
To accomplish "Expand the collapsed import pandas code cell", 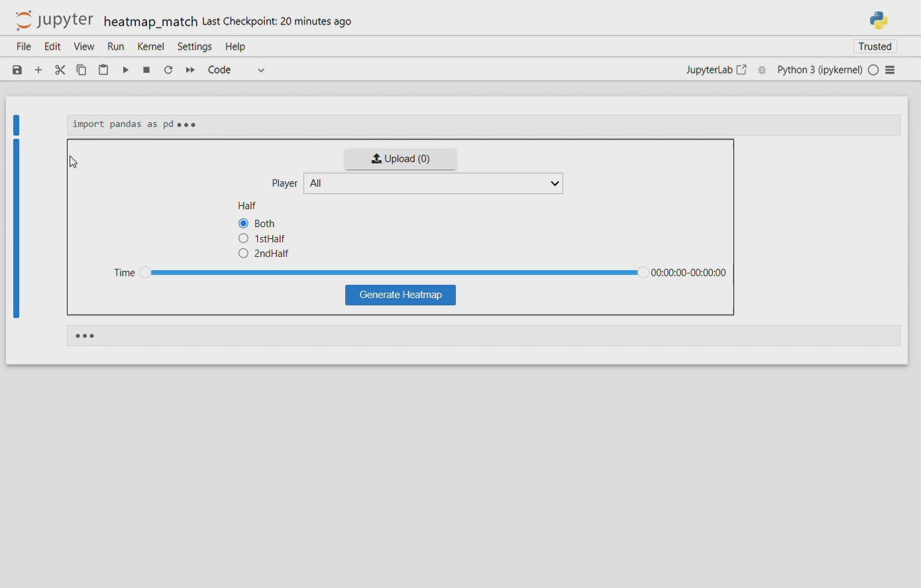I will click(x=187, y=125).
